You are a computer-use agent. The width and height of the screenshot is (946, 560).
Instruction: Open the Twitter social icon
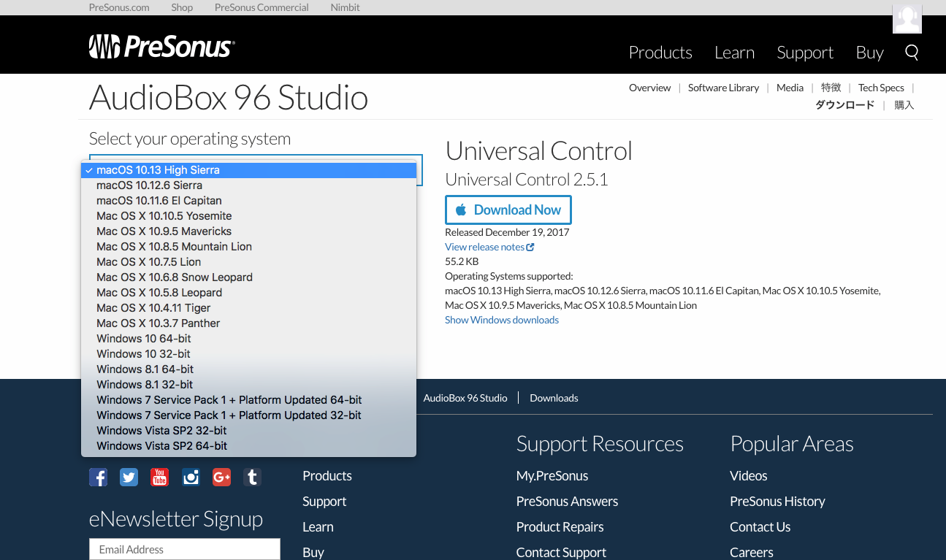coord(129,477)
